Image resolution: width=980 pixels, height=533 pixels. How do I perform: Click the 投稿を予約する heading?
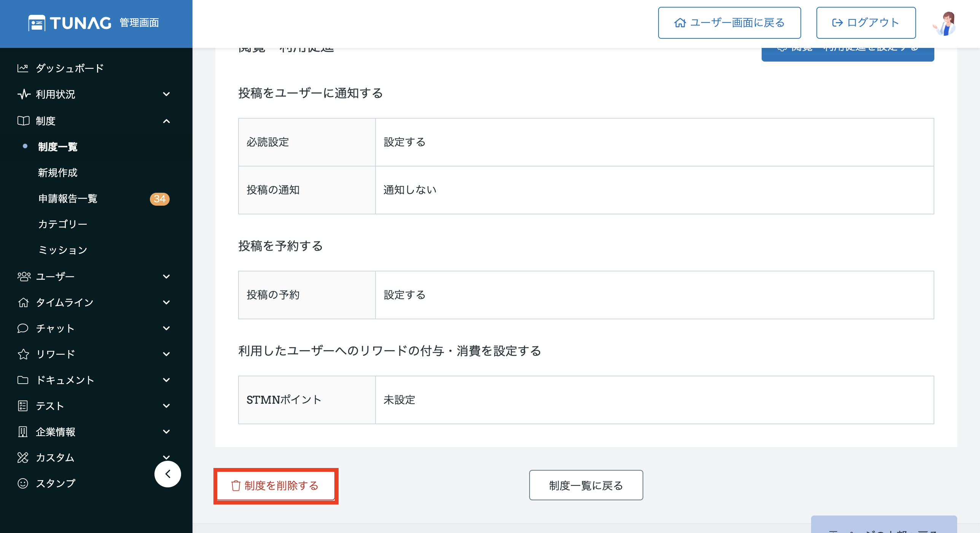(280, 246)
